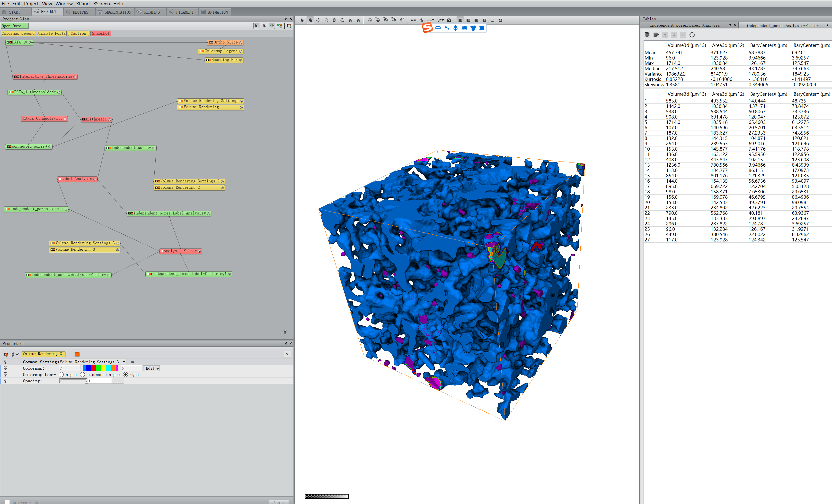
Task: Click the Zoom magnifier tool
Action: (x=326, y=20)
